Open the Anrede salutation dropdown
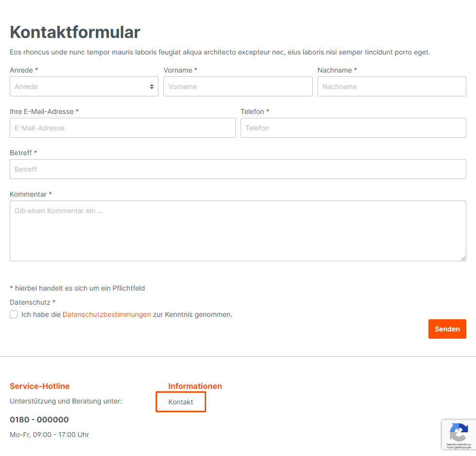 tap(84, 87)
